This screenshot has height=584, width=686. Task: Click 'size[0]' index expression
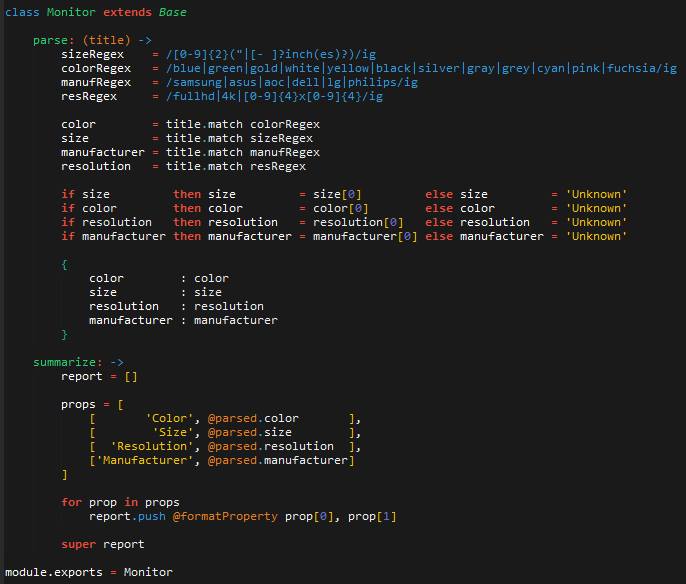337,194
